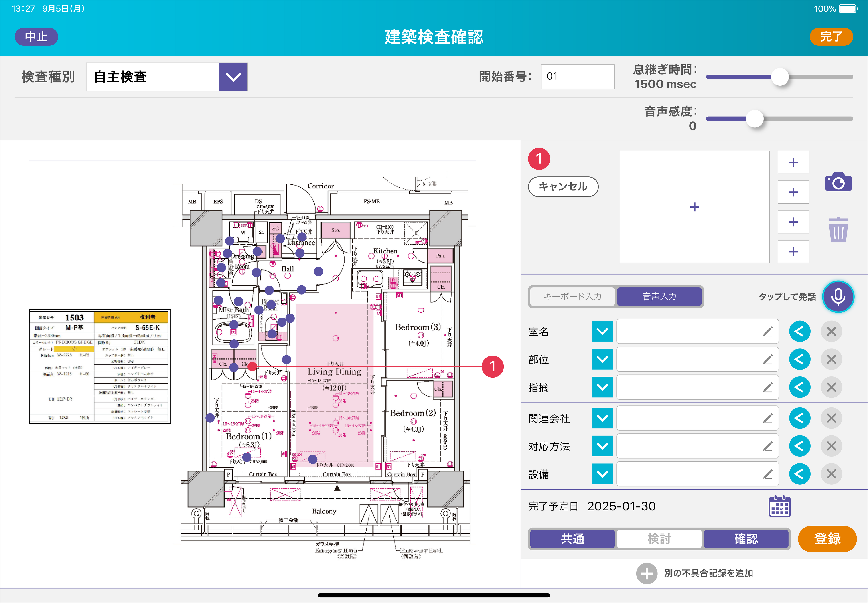
Task: Toggle the 検討 option
Action: [x=659, y=539]
